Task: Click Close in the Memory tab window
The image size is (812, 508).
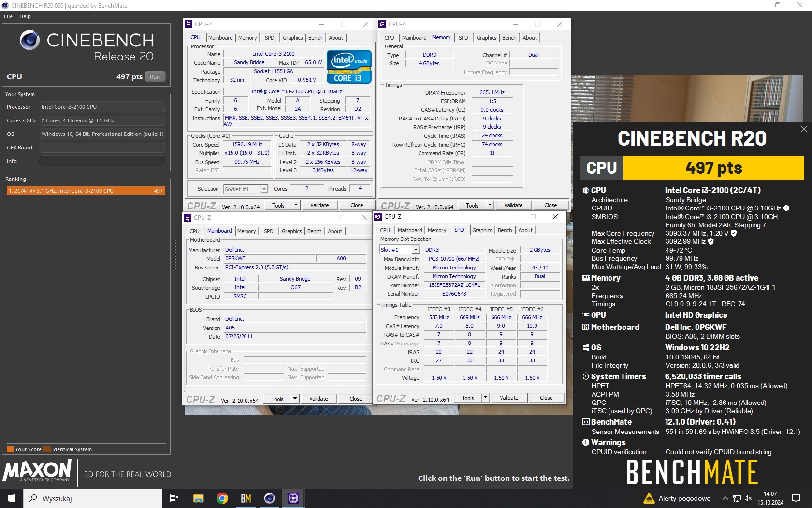Action: pyautogui.click(x=551, y=205)
